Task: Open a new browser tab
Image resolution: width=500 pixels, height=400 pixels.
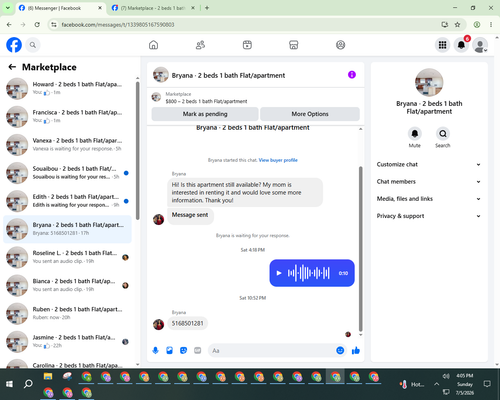Action: pos(207,8)
